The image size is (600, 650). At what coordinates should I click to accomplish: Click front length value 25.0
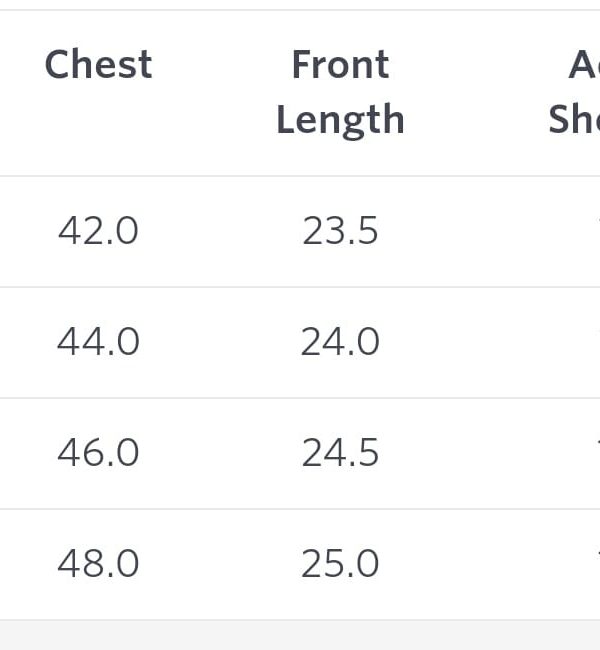pyautogui.click(x=340, y=564)
